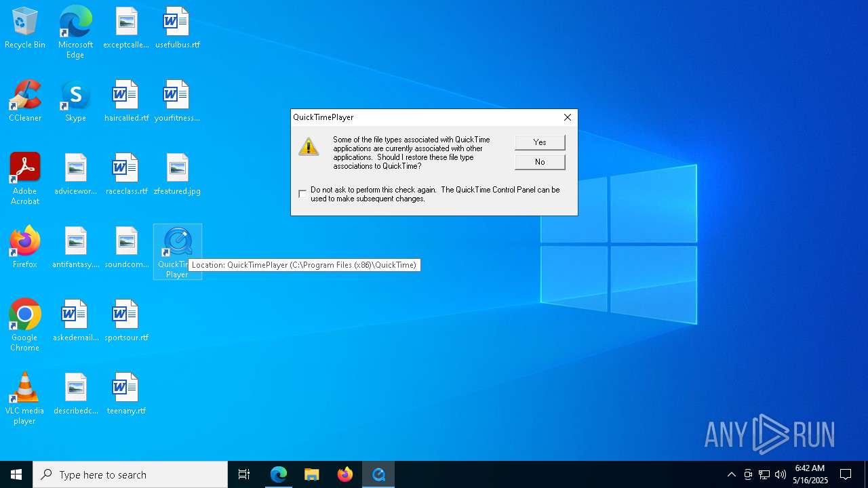The width and height of the screenshot is (868, 488).
Task: Click the Meet Now tray icon
Action: 748,474
